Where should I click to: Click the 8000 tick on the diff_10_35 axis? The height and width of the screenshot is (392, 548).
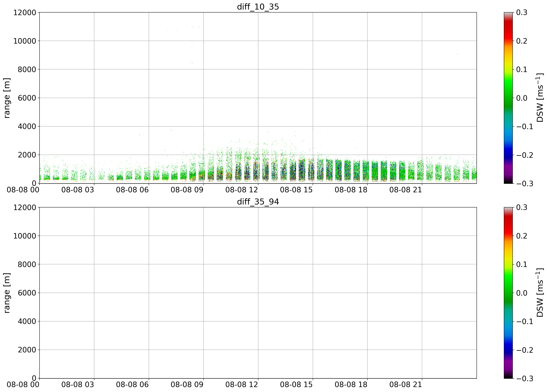(x=27, y=70)
